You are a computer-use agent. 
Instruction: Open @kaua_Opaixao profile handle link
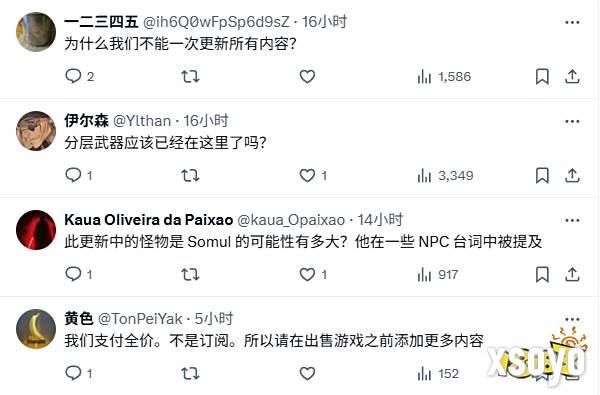click(291, 220)
